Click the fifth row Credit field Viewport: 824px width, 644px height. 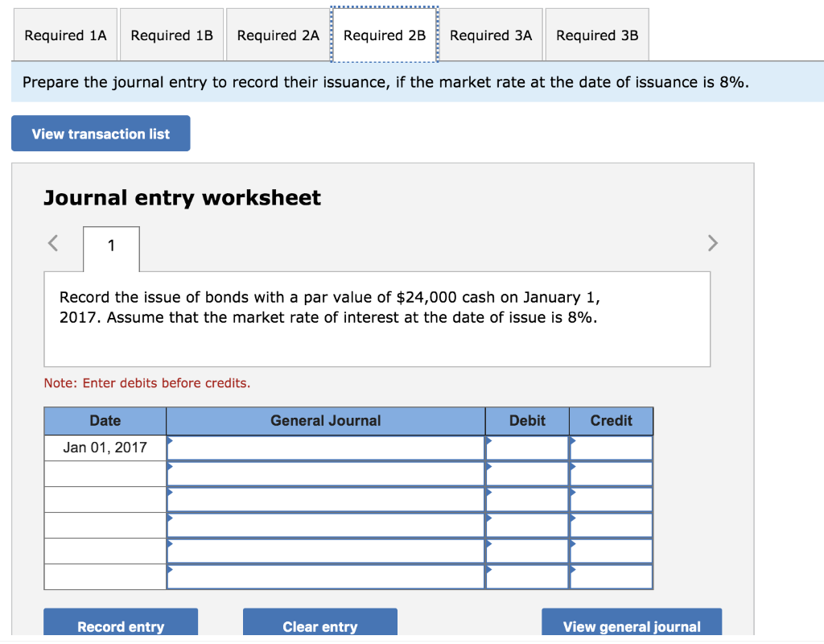(x=612, y=551)
